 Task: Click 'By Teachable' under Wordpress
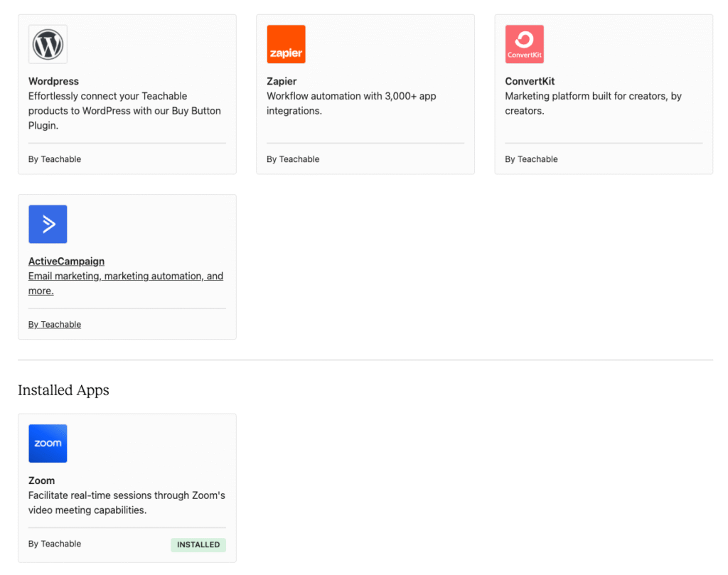click(55, 158)
